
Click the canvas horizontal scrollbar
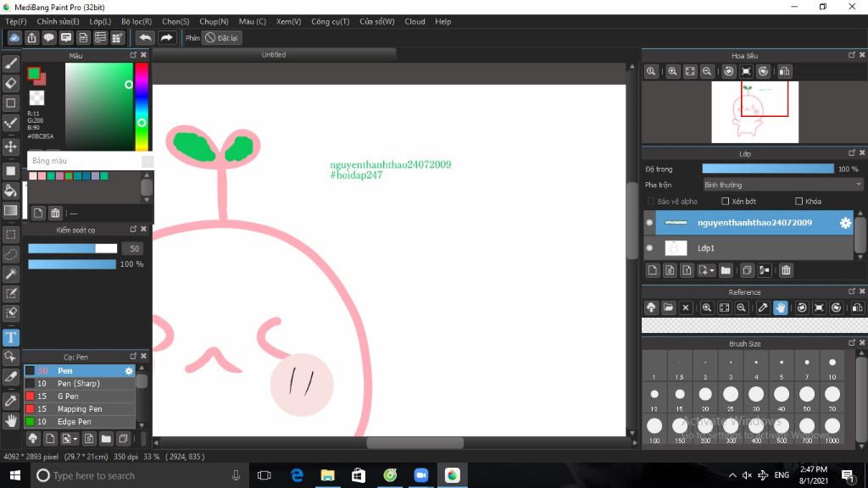pyautogui.click(x=415, y=442)
